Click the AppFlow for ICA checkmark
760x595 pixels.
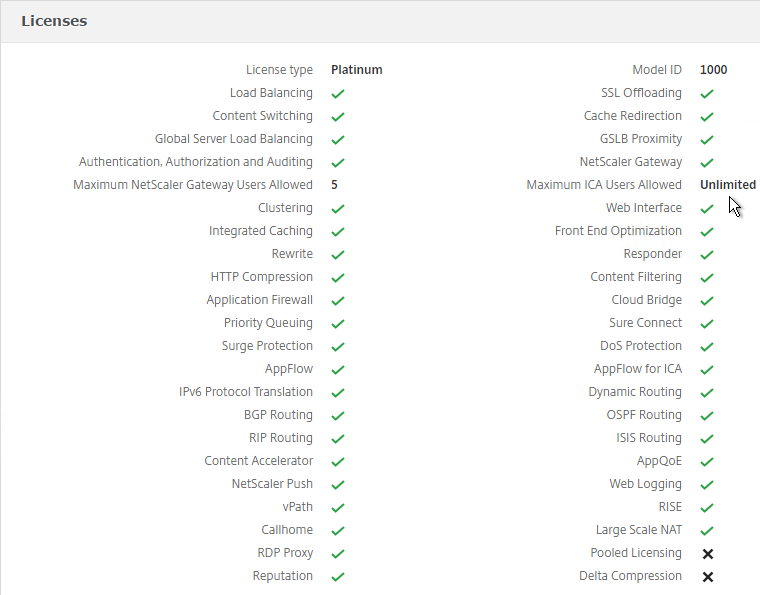(x=707, y=370)
